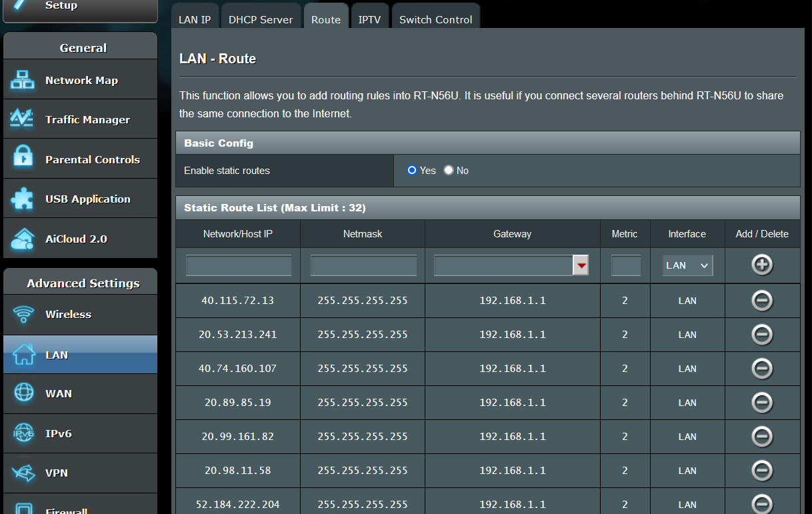Select Yes for Enable static routes
Screen dimensions: 812x514
tap(412, 171)
